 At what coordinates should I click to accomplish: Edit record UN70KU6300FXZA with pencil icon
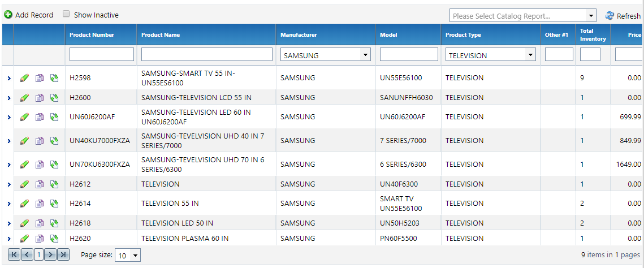[24, 165]
